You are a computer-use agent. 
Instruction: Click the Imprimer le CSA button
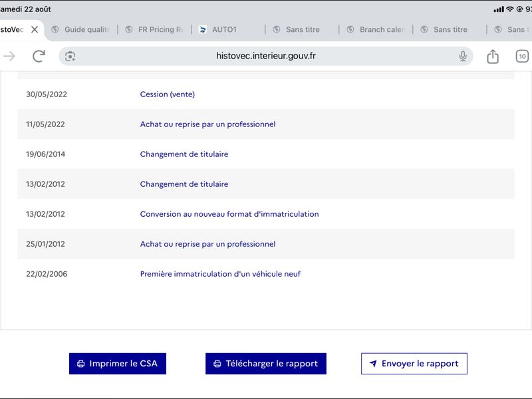118,364
